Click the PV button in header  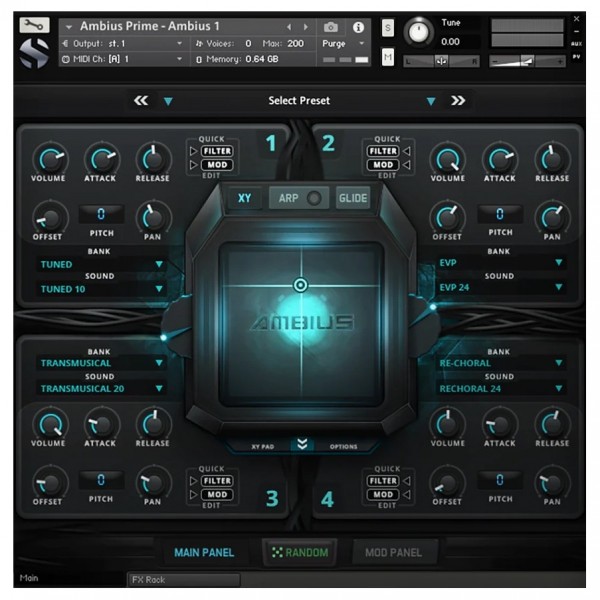point(576,57)
